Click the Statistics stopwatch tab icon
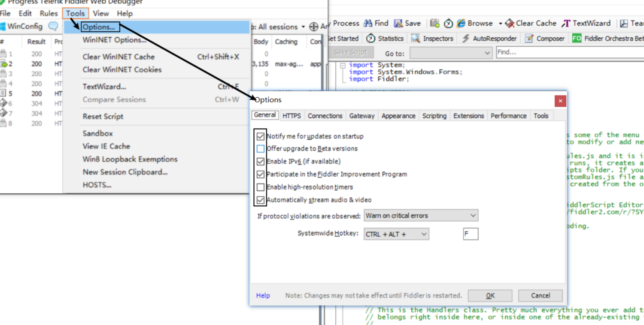Viewport: 644px width, 325px height. (371, 38)
